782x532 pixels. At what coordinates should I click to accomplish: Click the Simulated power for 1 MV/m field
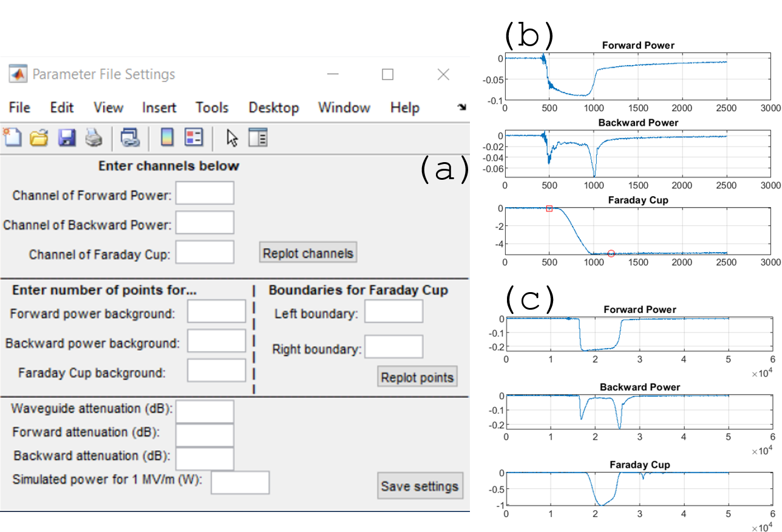pos(240,483)
